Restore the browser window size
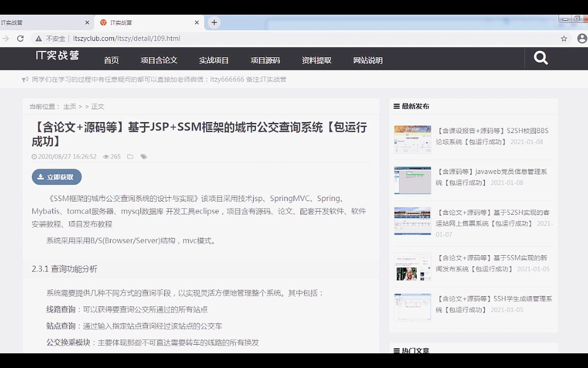This screenshot has width=588, height=368. pyautogui.click(x=577, y=19)
